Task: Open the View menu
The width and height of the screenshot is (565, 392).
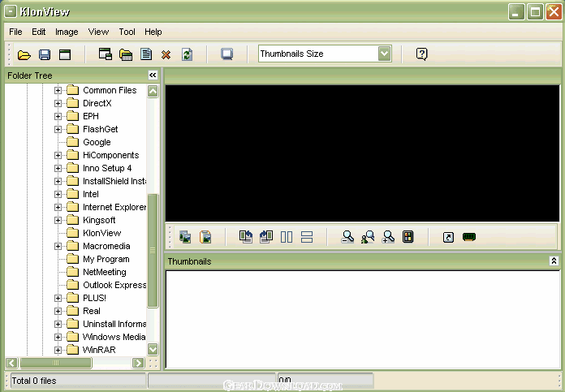Action: click(98, 32)
